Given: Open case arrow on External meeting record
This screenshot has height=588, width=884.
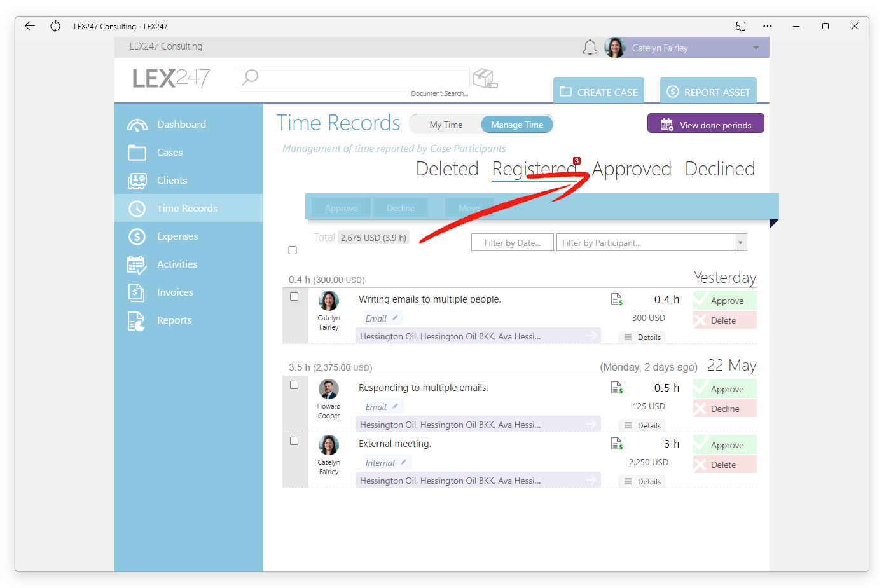Looking at the screenshot, I should (x=592, y=480).
